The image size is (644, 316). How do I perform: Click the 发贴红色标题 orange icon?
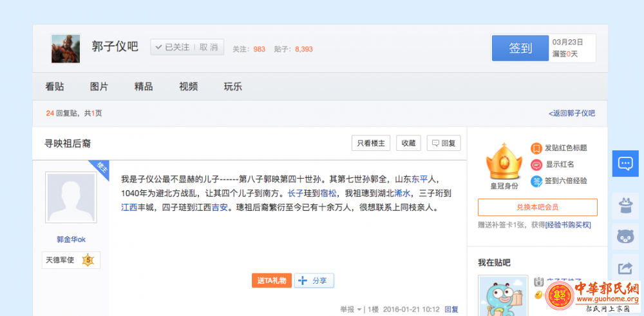(x=536, y=148)
